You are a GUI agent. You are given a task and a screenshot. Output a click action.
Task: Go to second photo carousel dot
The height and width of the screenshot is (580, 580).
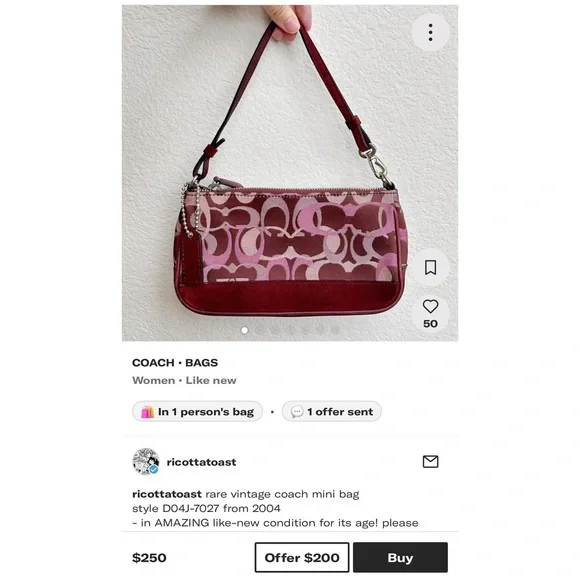[259, 330]
